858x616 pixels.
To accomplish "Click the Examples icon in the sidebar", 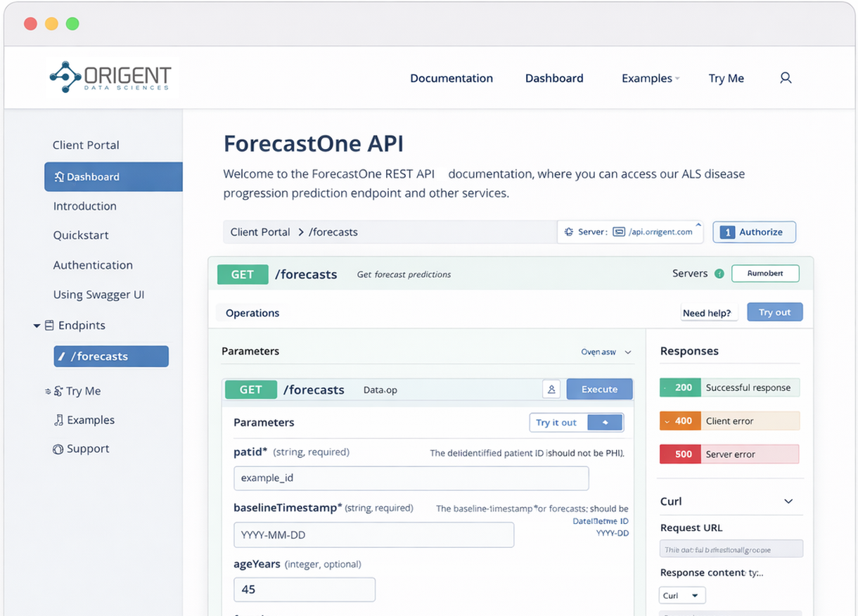I will pos(59,419).
